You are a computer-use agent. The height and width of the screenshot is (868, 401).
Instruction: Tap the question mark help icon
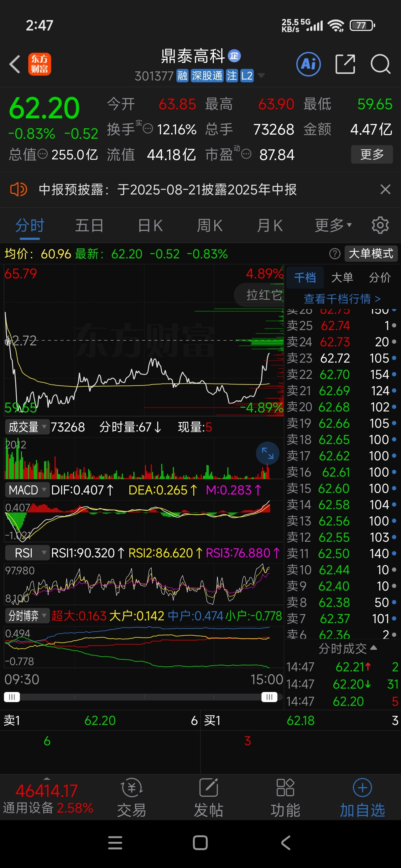pos(335,253)
